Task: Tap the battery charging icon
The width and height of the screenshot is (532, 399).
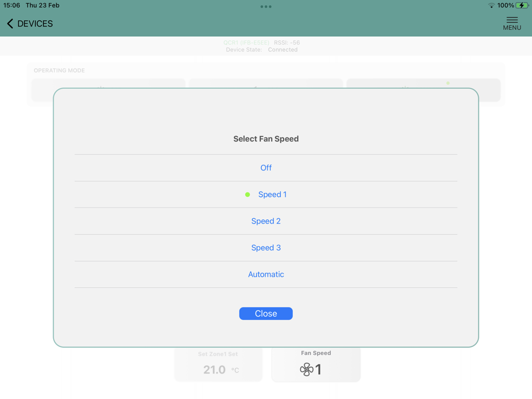Action: click(x=522, y=5)
